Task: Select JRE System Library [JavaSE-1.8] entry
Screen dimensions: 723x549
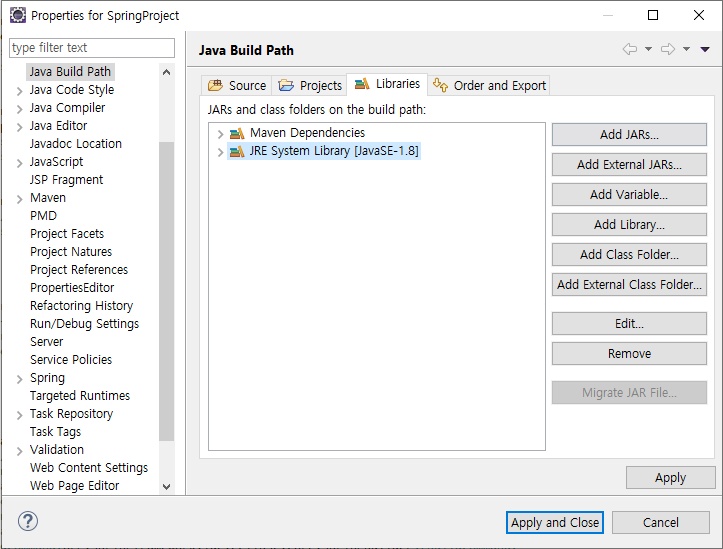Action: tap(334, 151)
